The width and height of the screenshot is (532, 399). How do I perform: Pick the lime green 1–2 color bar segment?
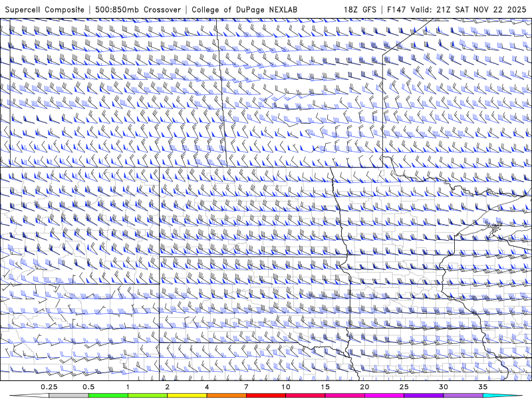148,396
